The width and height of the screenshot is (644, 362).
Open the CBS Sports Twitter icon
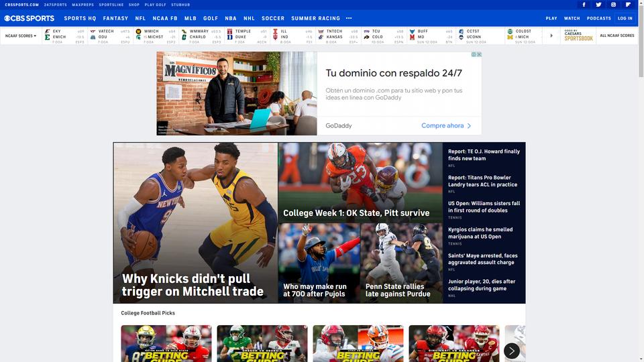(x=598, y=5)
